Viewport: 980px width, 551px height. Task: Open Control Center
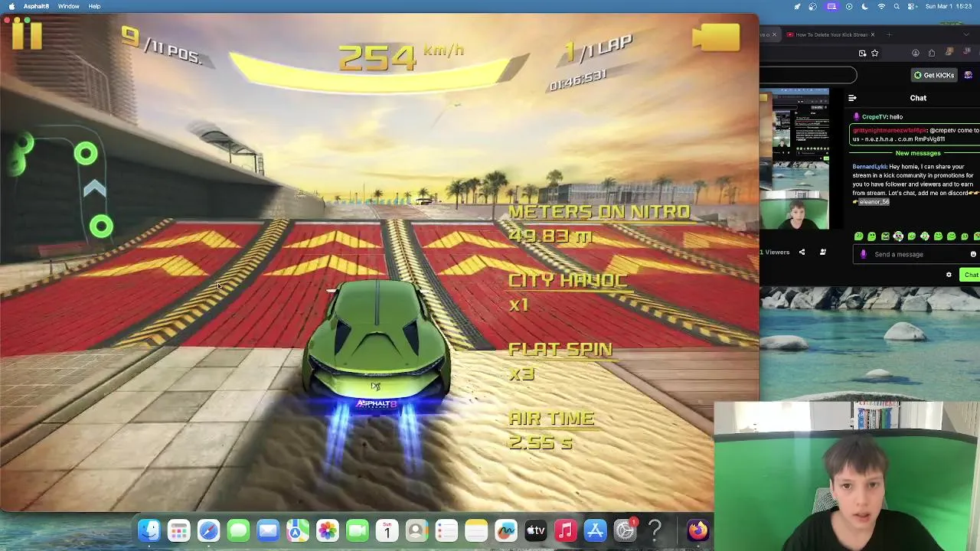(912, 6)
